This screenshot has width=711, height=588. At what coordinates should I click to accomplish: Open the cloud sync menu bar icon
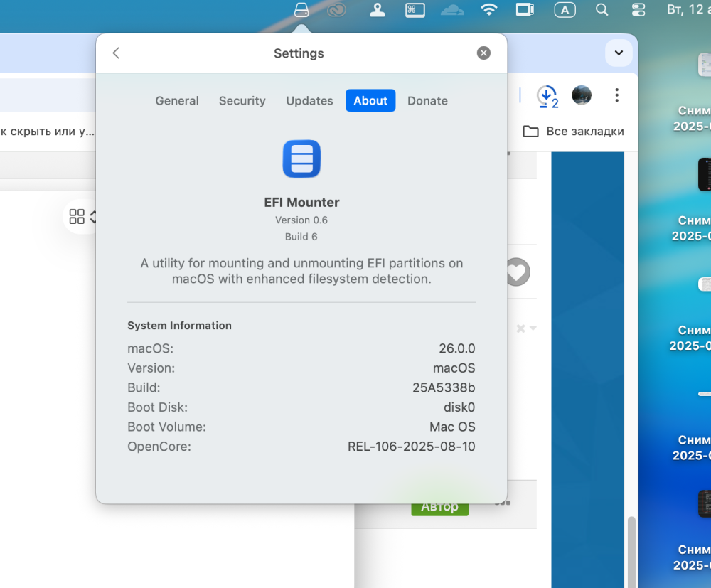pyautogui.click(x=452, y=9)
